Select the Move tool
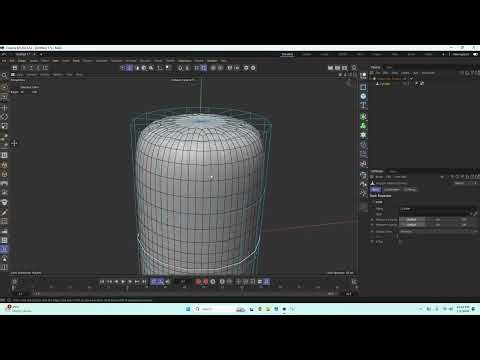This screenshot has height=360, width=480. point(4,108)
